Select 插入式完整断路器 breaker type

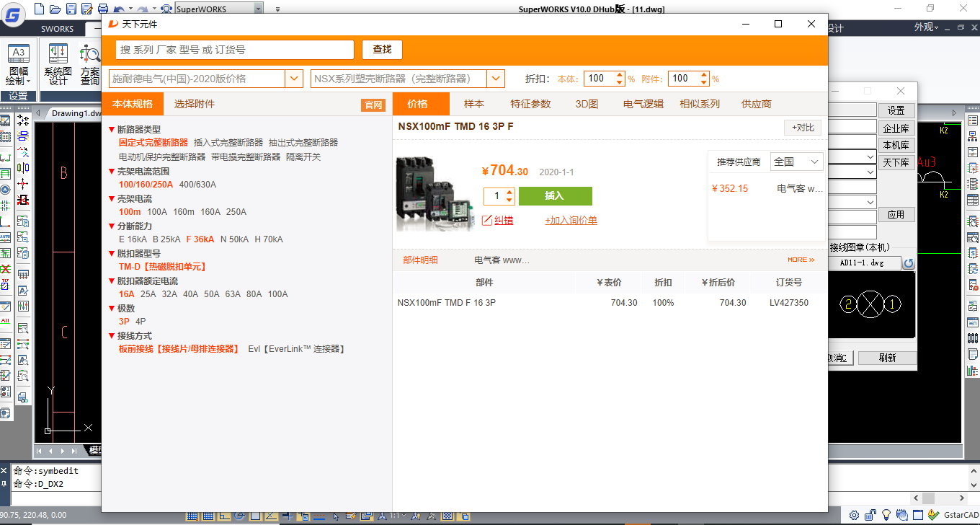click(x=228, y=143)
